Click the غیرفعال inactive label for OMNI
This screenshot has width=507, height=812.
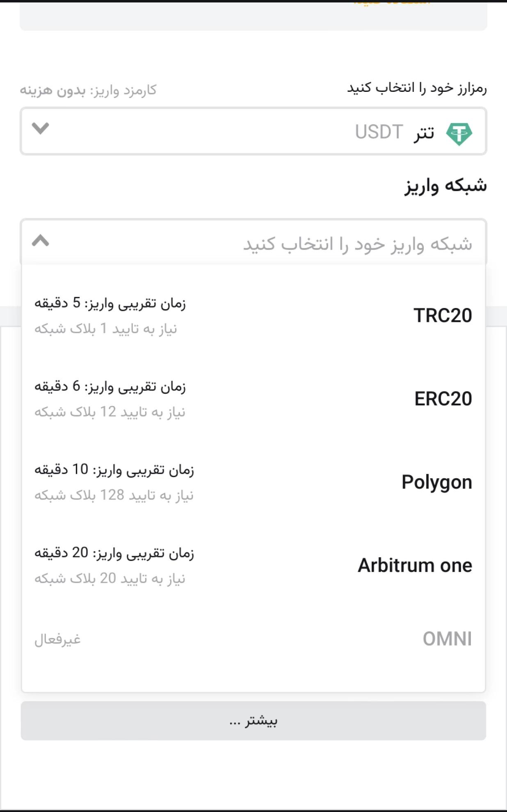[57, 639]
